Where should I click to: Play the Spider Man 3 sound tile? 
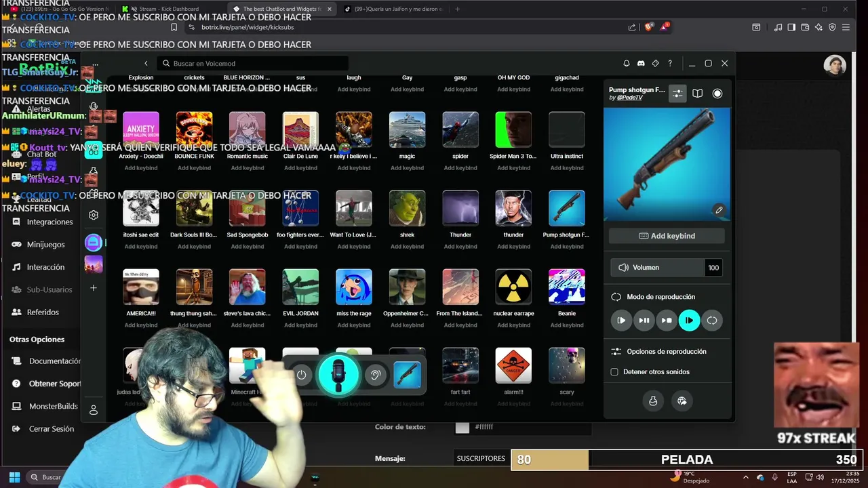point(513,129)
